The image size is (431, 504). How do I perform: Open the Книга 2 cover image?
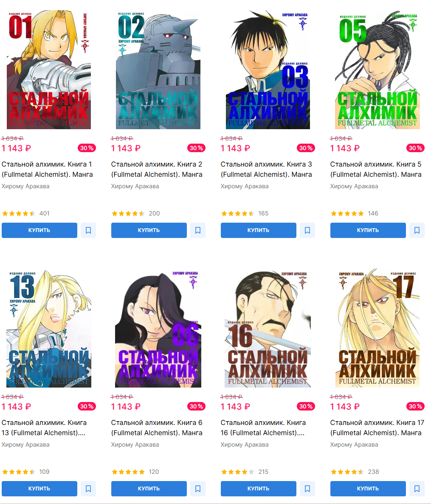(x=158, y=70)
